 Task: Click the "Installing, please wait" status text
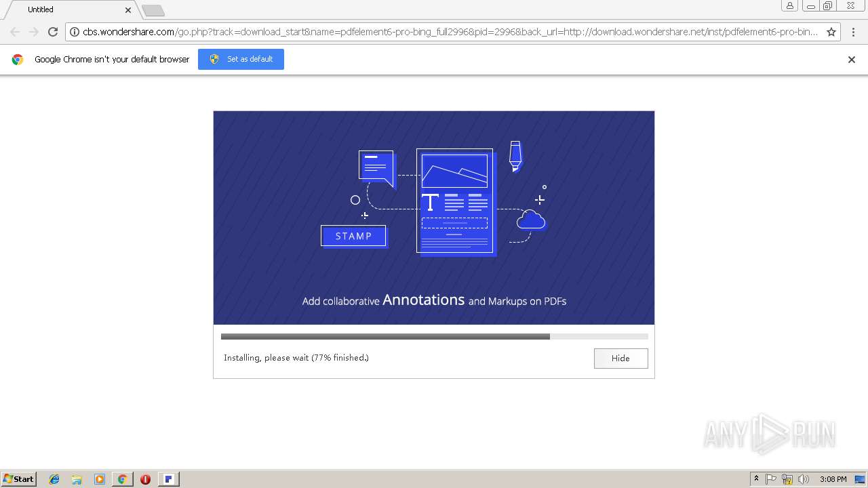click(296, 358)
